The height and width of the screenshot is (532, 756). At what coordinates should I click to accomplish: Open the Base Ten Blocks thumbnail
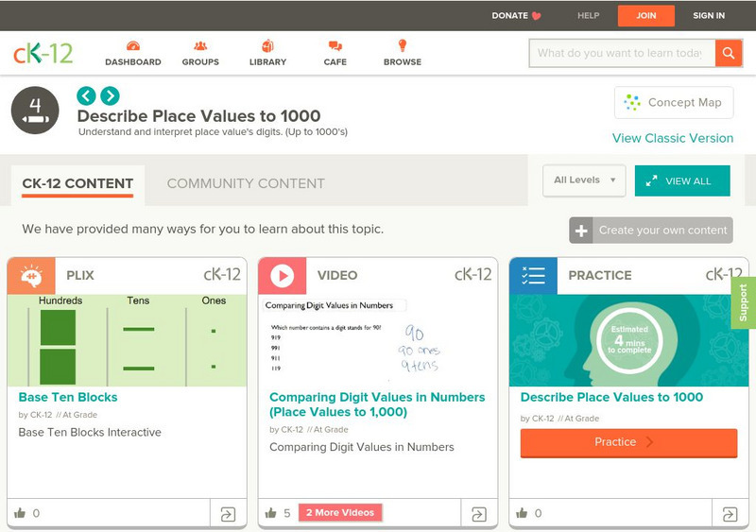pyautogui.click(x=127, y=340)
